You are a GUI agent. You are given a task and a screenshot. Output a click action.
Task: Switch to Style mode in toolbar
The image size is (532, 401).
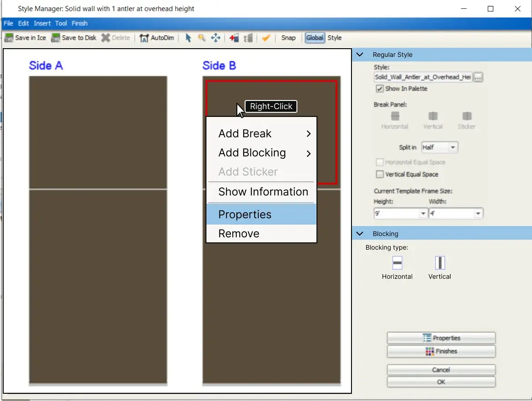coord(335,38)
